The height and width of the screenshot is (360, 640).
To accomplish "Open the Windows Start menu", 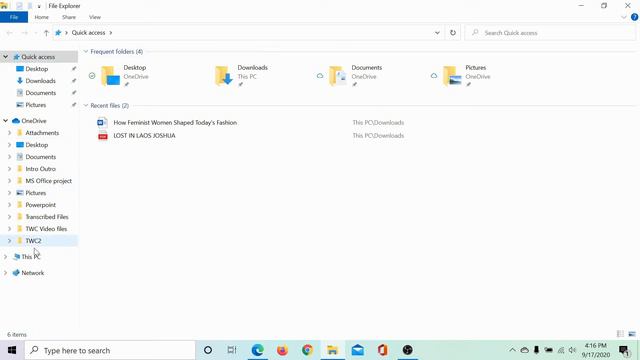I will [x=12, y=350].
